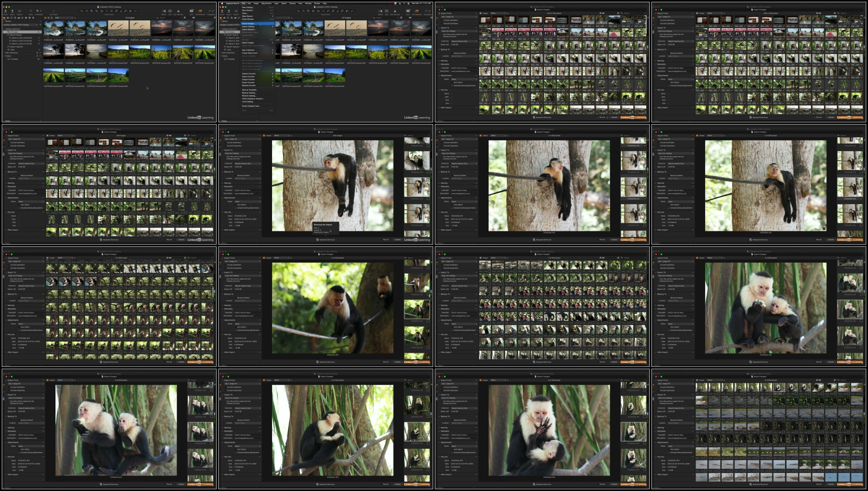Click Spotlight search icon in macOS menu bar
Viewport: 868px width, 491px height.
(404, 3)
